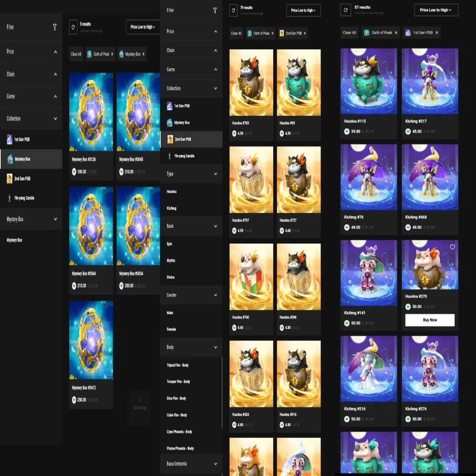
Task: Expand Game section in the leftmost filter
Action: point(31,97)
